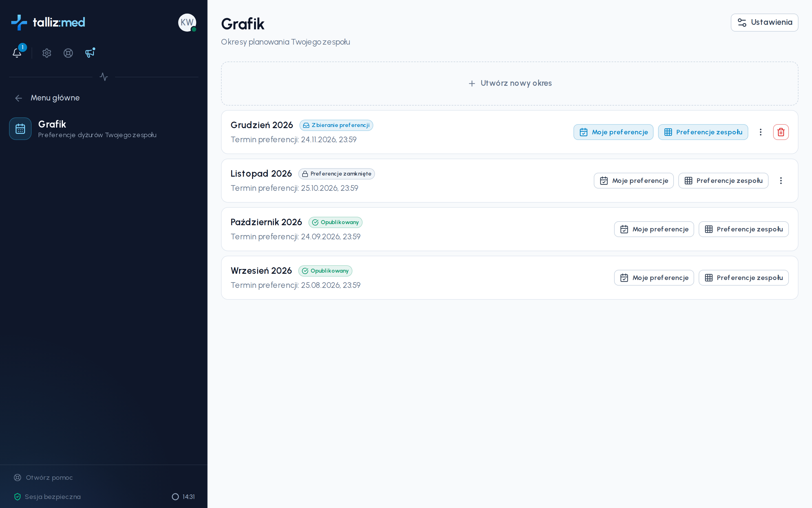
Task: Open Preferencje zespołu for Grudzień 2026
Action: (703, 132)
